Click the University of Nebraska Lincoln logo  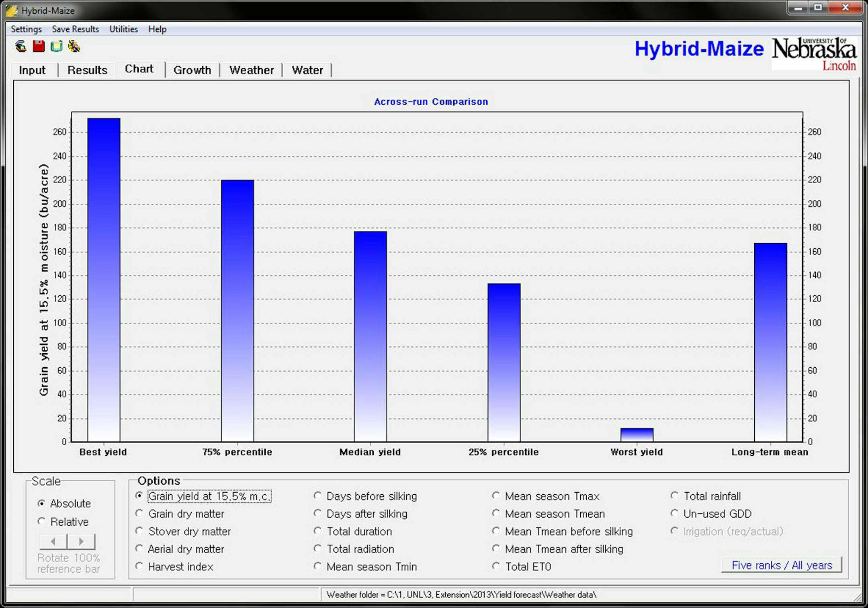tap(814, 54)
